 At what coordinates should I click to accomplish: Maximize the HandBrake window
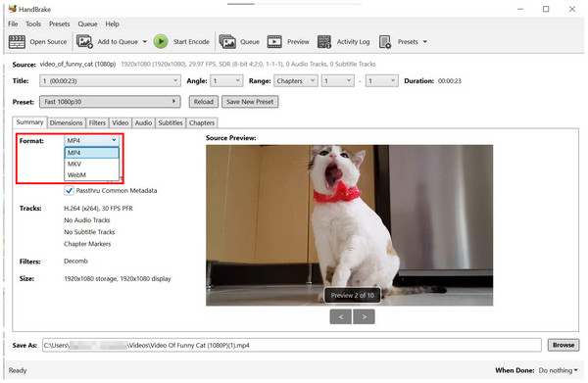pos(546,9)
